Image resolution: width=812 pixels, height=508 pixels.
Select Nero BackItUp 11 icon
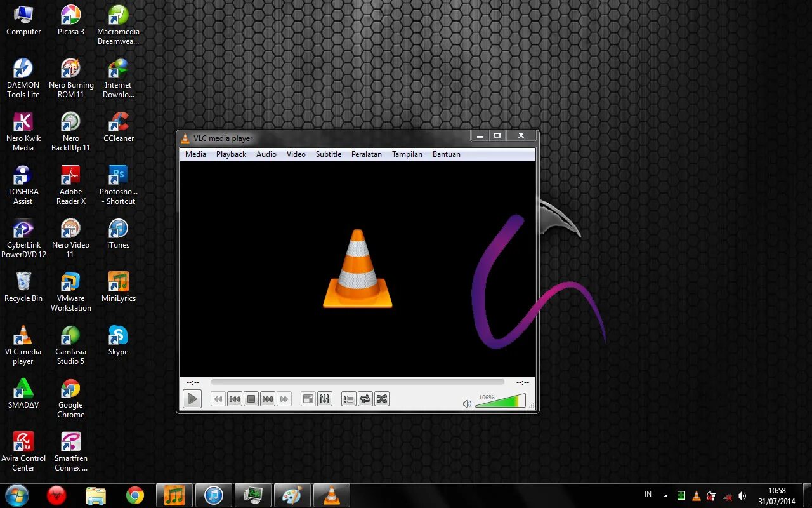pyautogui.click(x=71, y=132)
